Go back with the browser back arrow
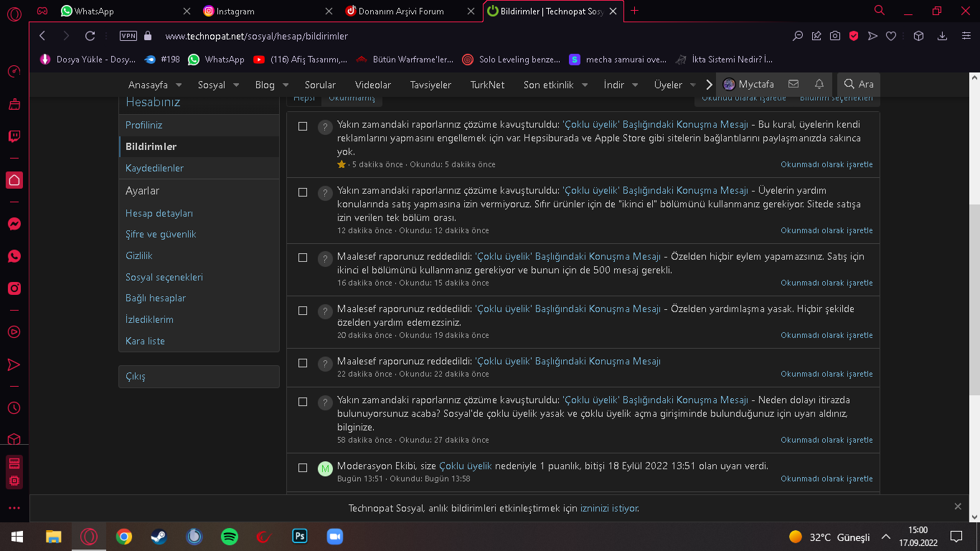 [42, 36]
